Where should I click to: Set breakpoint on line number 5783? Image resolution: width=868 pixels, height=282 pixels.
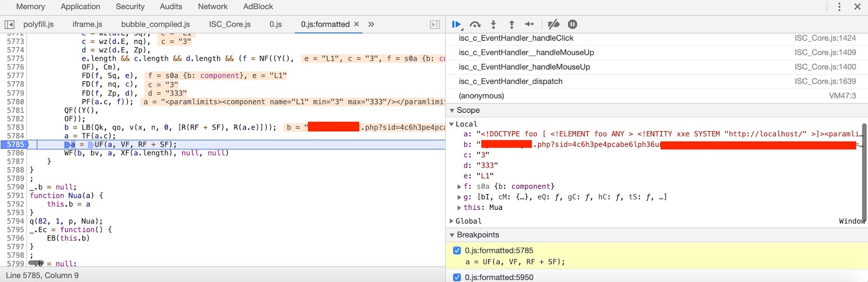click(15, 127)
